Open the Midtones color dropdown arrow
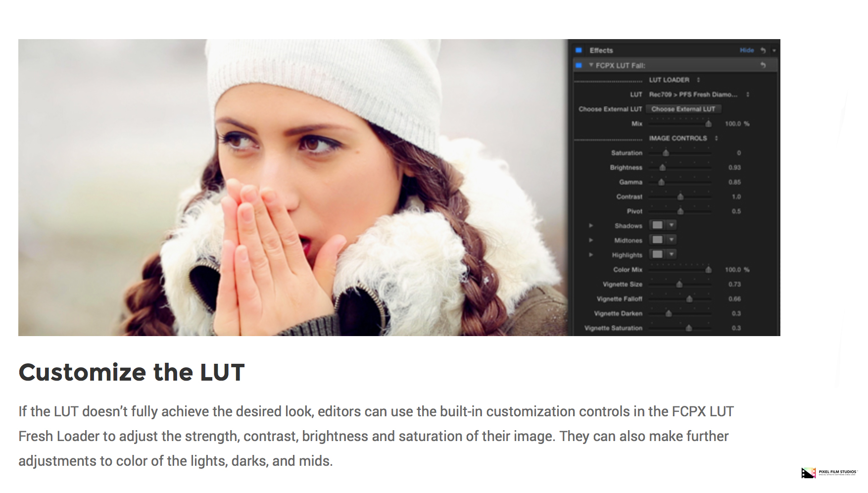868x493 pixels. pos(672,240)
